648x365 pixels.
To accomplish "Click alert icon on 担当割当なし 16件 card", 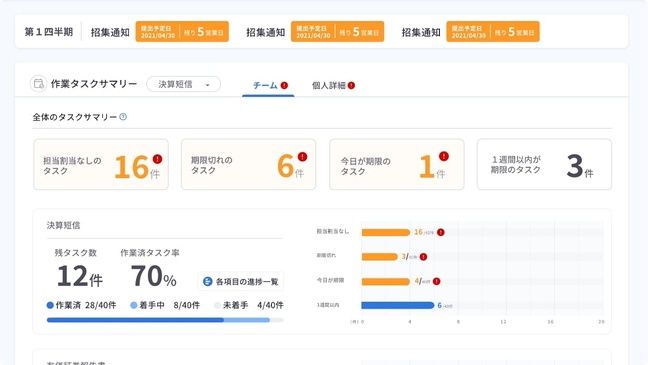I will coord(157,159).
